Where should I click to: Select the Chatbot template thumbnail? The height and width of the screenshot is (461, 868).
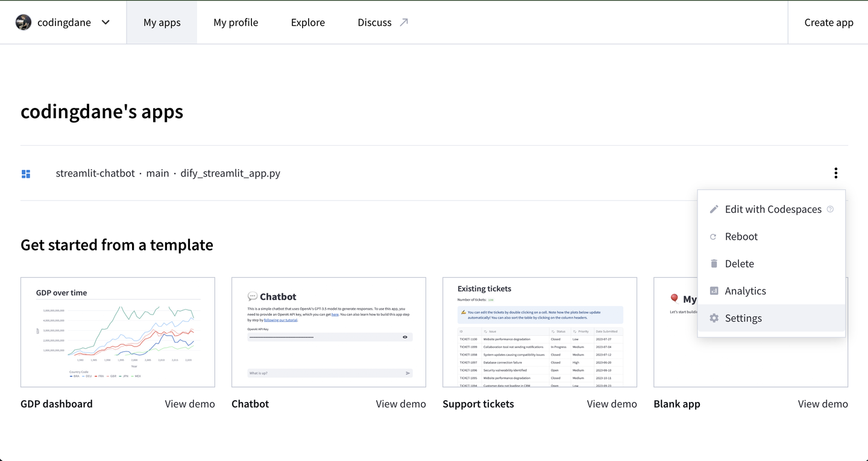pyautogui.click(x=329, y=332)
